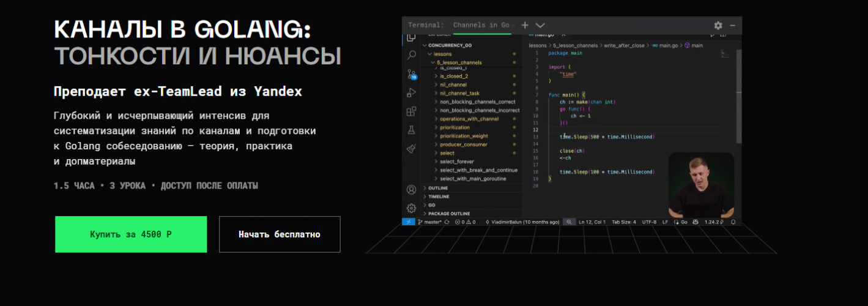The image size is (868, 306).
Task: Click the "Начать бесплатно" button
Action: 280,234
